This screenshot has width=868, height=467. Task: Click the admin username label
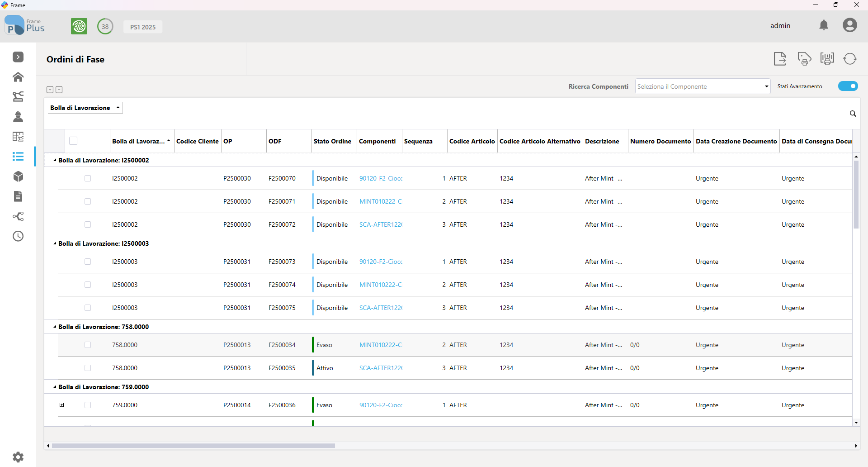point(780,26)
